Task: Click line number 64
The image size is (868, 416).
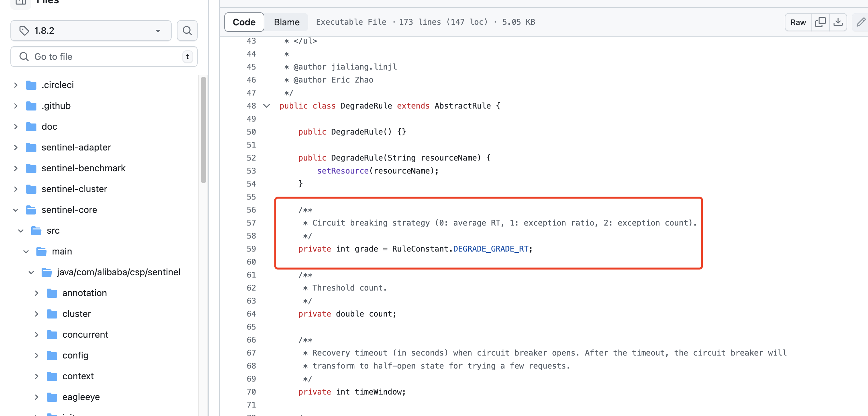Action: click(x=251, y=314)
